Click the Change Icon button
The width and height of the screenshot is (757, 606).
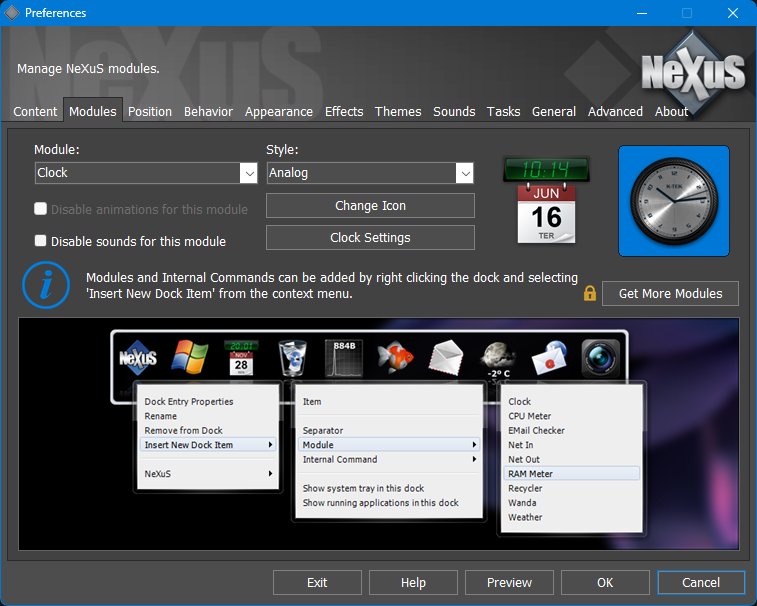pos(370,206)
